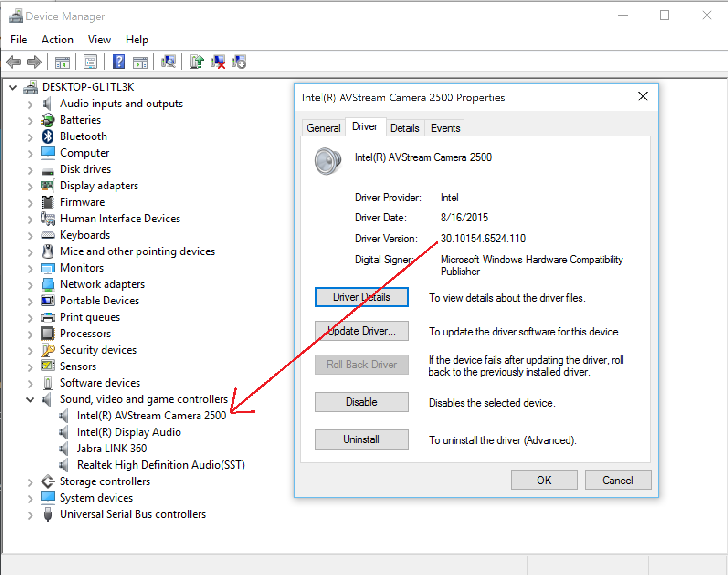Select Intel(R) AVStream Camera 2500 device

click(x=152, y=416)
